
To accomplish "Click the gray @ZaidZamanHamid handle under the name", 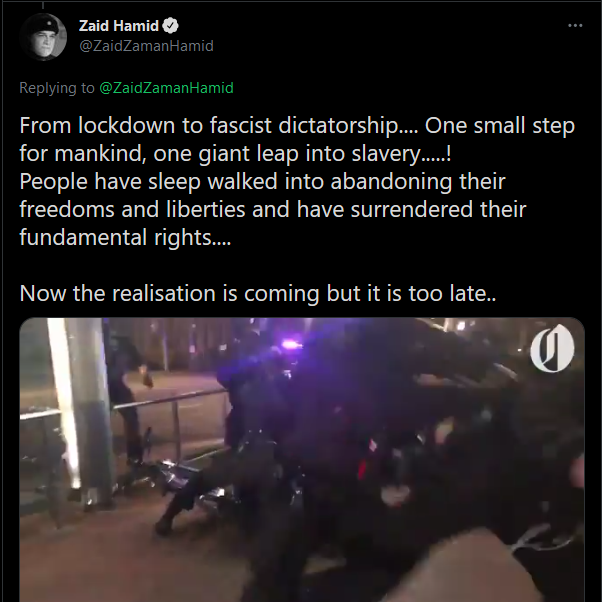I will [146, 46].
